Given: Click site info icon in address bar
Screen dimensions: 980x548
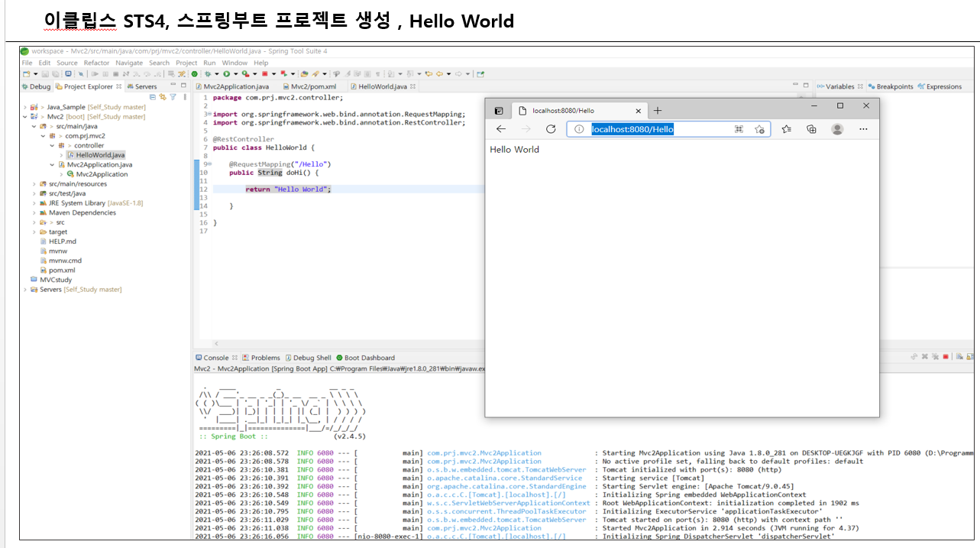Looking at the screenshot, I should [x=579, y=129].
